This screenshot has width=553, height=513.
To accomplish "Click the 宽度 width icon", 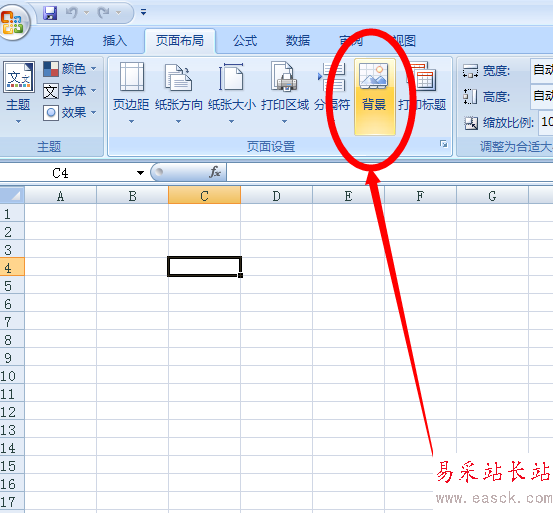I will pyautogui.click(x=470, y=71).
